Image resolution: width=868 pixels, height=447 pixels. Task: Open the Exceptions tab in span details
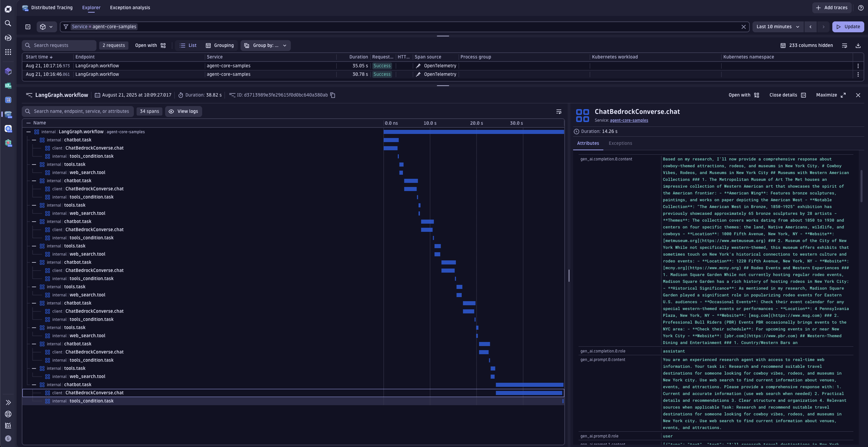click(x=620, y=143)
